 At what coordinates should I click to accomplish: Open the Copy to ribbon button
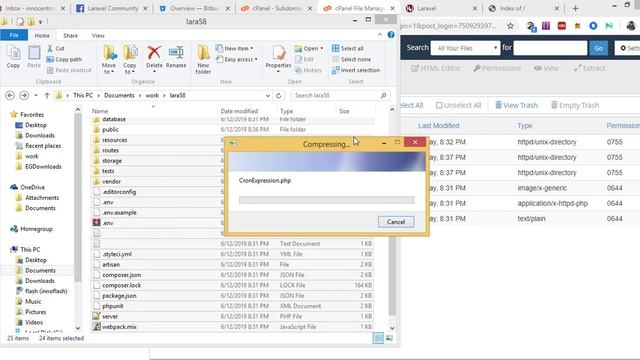[x=130, y=60]
